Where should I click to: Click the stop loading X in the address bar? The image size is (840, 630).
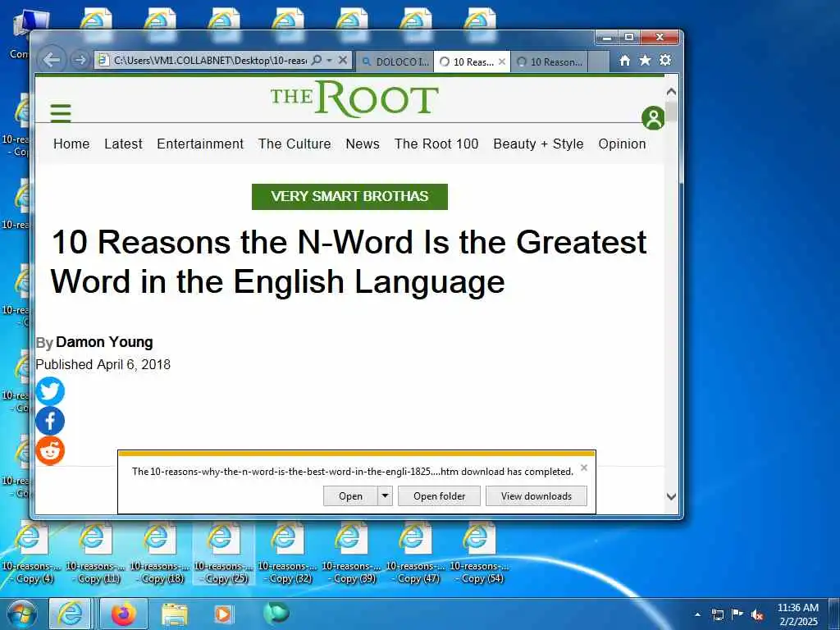pyautogui.click(x=343, y=60)
